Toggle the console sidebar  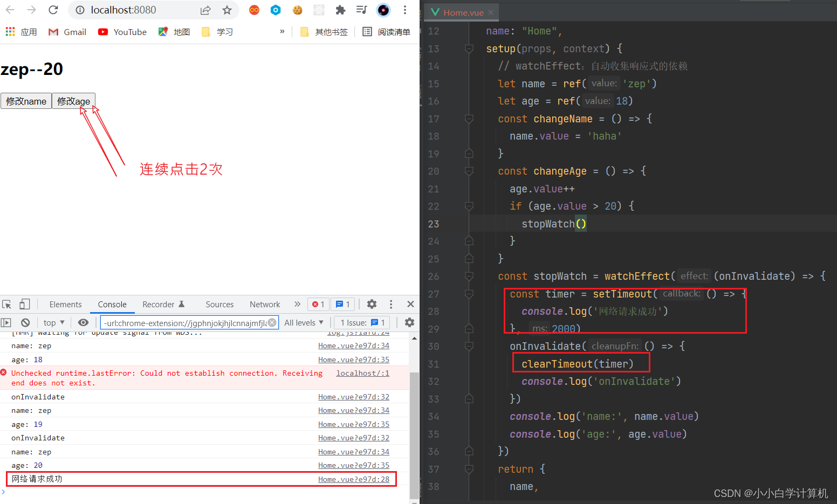click(6, 322)
